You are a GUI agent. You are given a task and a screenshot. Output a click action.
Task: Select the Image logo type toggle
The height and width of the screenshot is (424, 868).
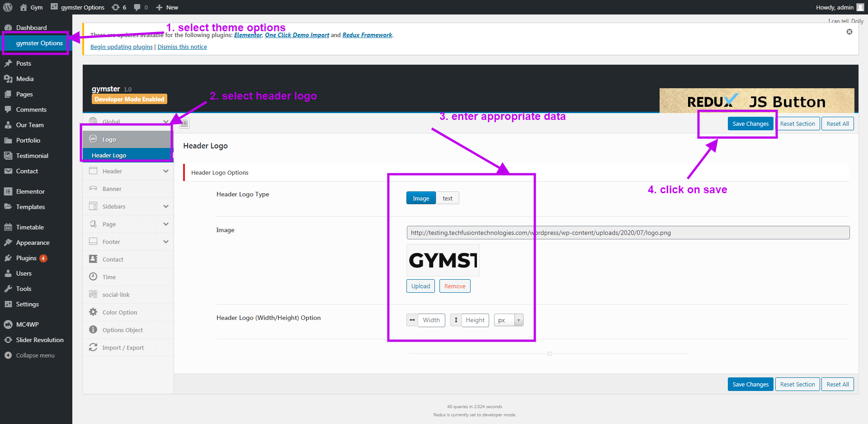pyautogui.click(x=420, y=198)
